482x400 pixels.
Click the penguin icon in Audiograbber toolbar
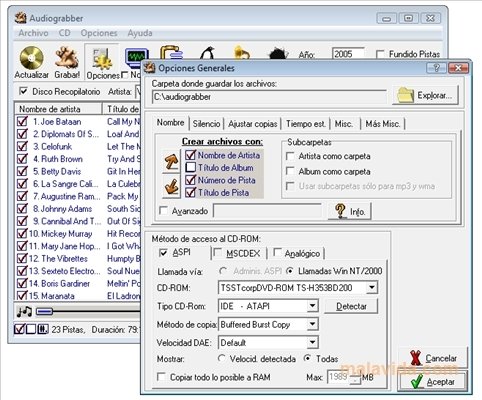pos(207,53)
